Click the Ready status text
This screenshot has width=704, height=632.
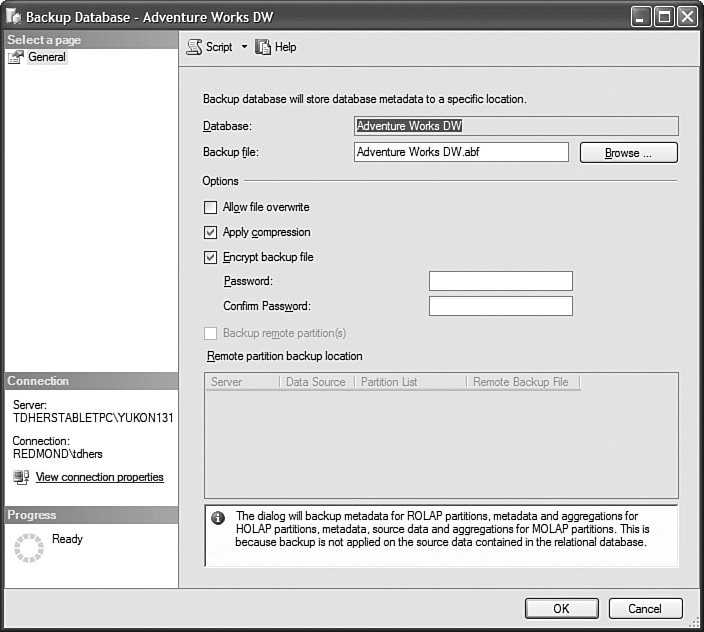pyautogui.click(x=67, y=539)
